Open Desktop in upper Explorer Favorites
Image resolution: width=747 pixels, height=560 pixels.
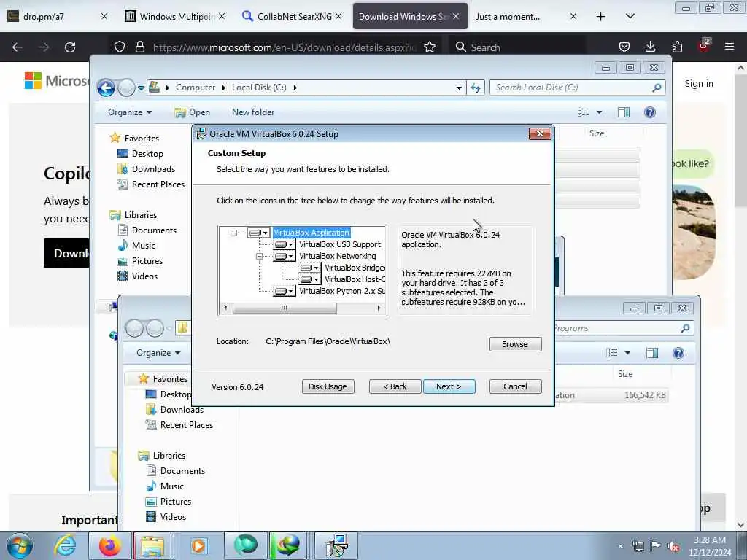point(141,154)
